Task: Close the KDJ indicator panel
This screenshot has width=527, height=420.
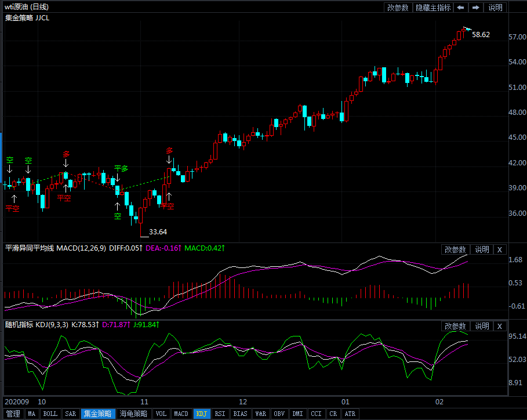Action: coord(500,326)
